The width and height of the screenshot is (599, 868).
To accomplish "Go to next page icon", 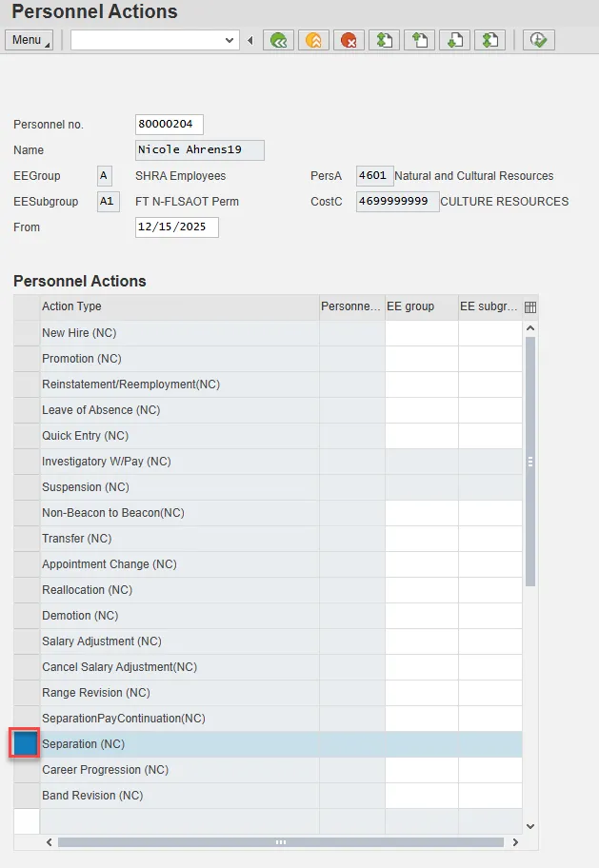I will 454,40.
